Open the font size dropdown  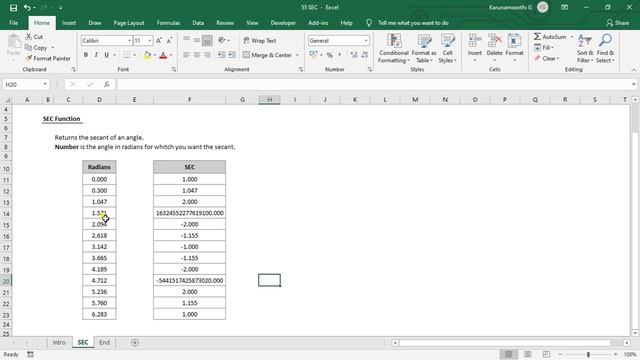click(149, 40)
